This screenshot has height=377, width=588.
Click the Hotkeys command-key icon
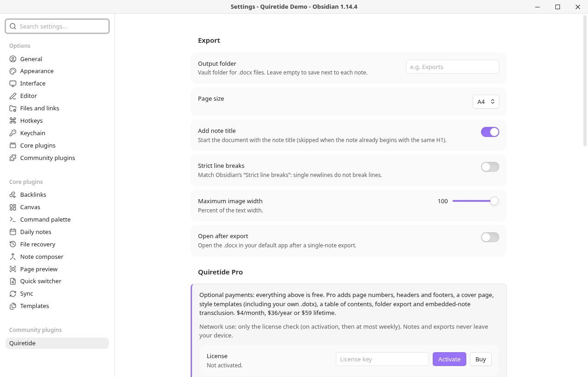pos(13,121)
